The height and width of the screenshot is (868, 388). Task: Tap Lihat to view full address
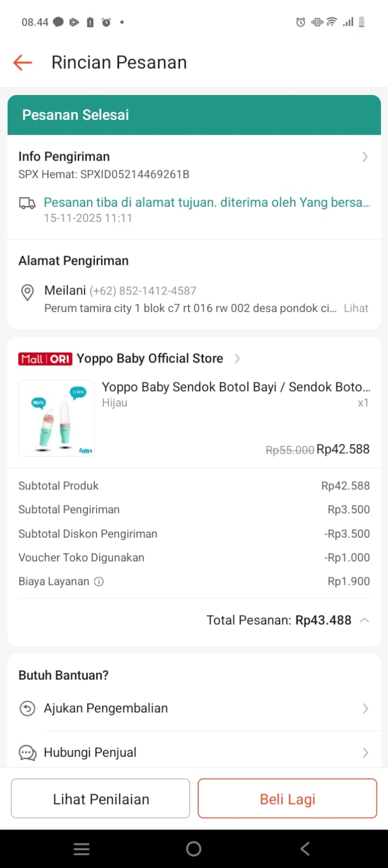pyautogui.click(x=356, y=308)
